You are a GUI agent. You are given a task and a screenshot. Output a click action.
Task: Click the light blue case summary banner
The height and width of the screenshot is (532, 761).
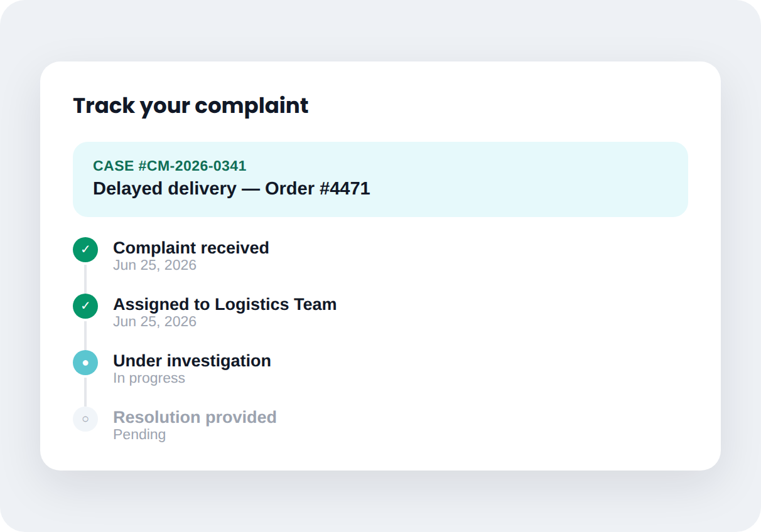coord(380,179)
